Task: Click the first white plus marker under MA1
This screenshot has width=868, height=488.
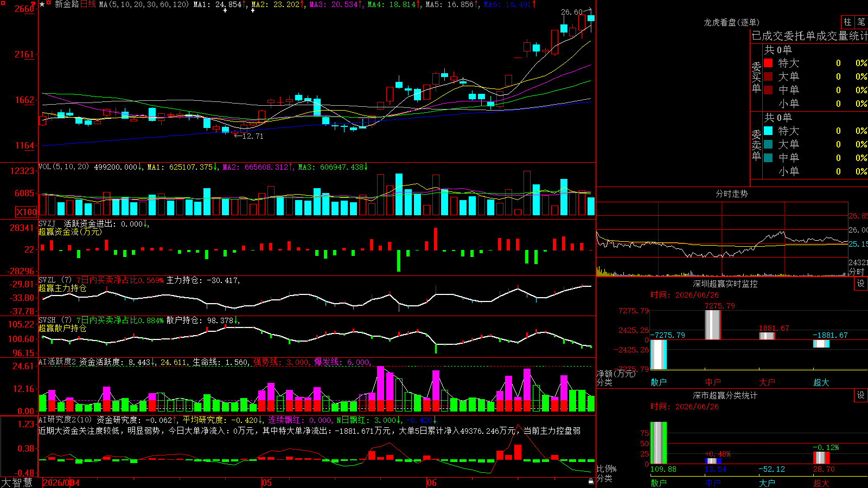Action: 225,10
